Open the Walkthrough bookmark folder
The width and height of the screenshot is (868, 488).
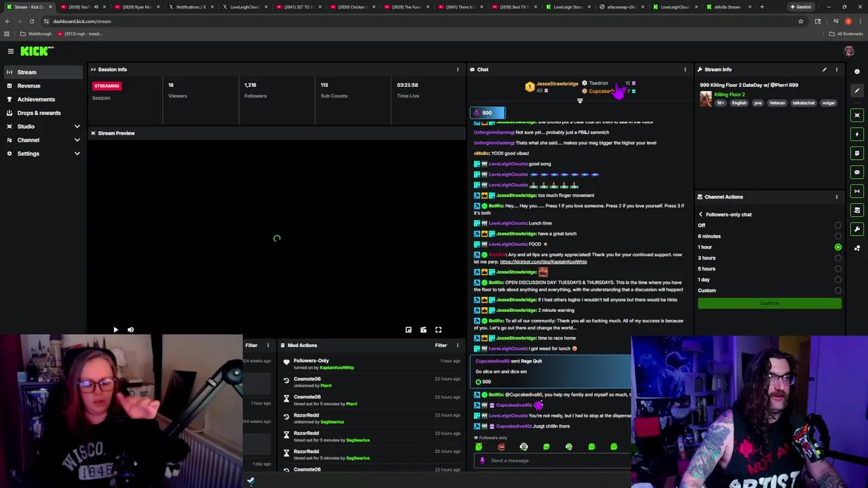[35, 33]
